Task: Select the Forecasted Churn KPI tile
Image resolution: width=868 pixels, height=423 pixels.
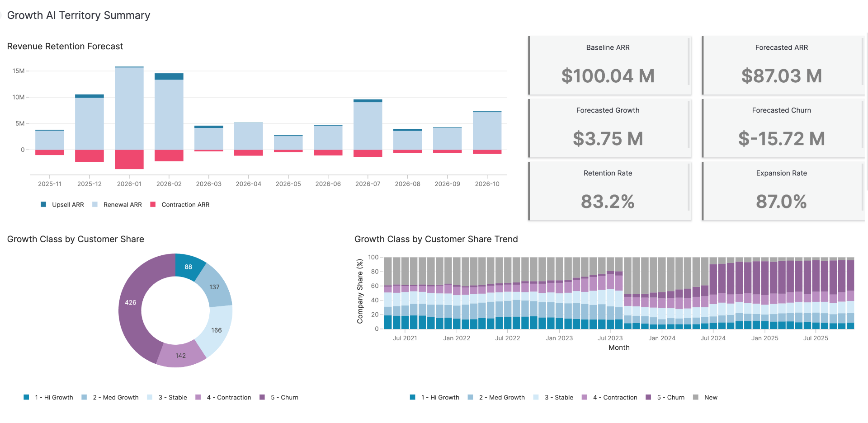Action: click(x=782, y=128)
